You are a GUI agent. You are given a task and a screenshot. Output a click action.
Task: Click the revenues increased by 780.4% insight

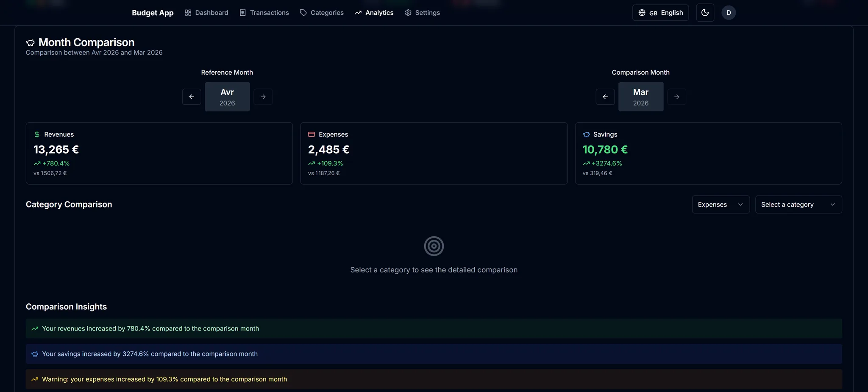(434, 328)
